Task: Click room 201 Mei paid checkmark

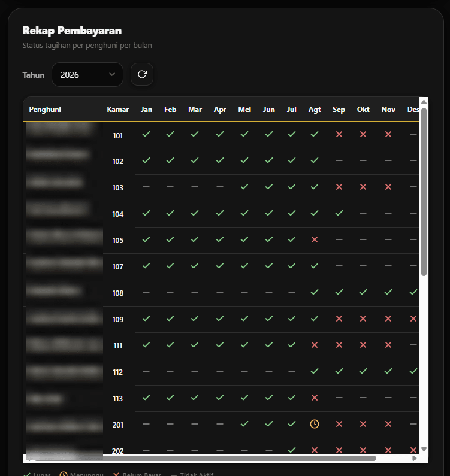Action: click(244, 424)
